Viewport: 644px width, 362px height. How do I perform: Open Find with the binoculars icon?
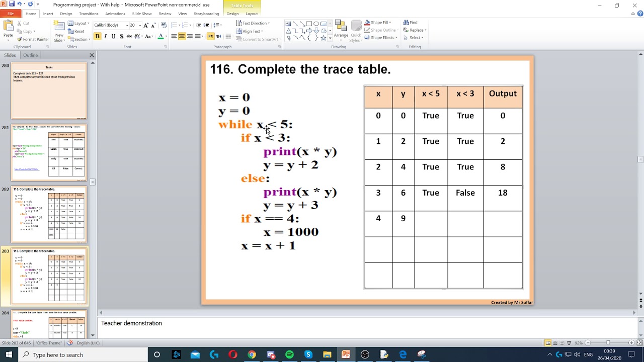click(x=410, y=23)
